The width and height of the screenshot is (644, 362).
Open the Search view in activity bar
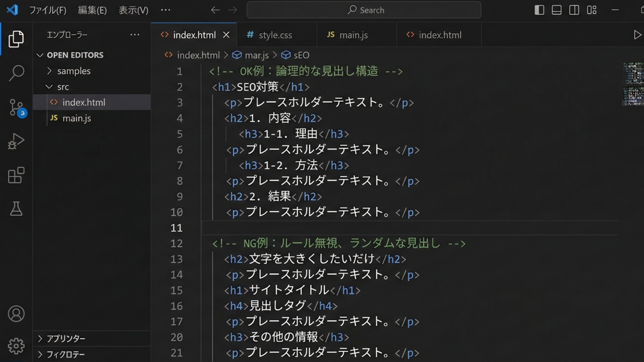16,73
